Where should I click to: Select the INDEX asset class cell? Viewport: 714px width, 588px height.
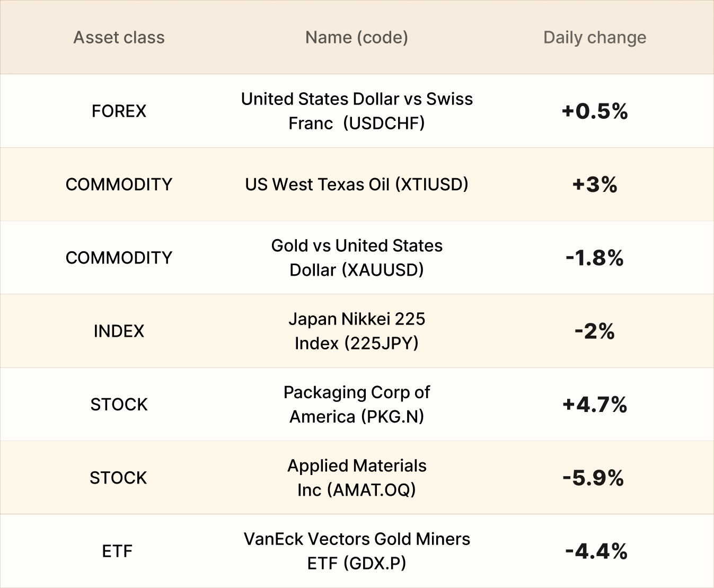(x=119, y=331)
